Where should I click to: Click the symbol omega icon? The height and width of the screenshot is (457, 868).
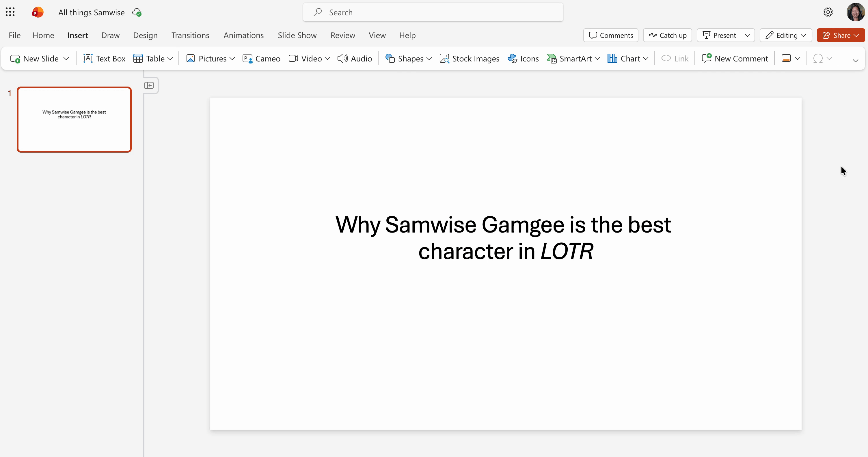818,59
